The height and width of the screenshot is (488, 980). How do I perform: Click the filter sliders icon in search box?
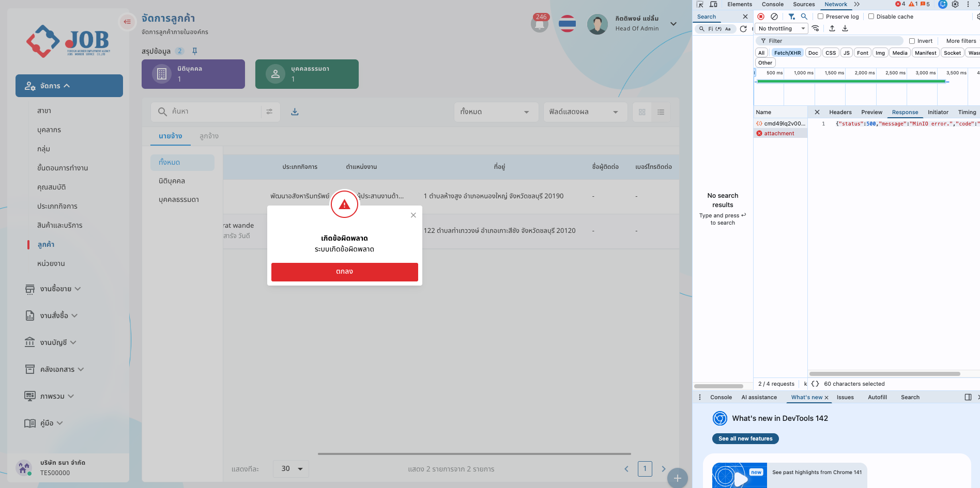click(x=269, y=112)
